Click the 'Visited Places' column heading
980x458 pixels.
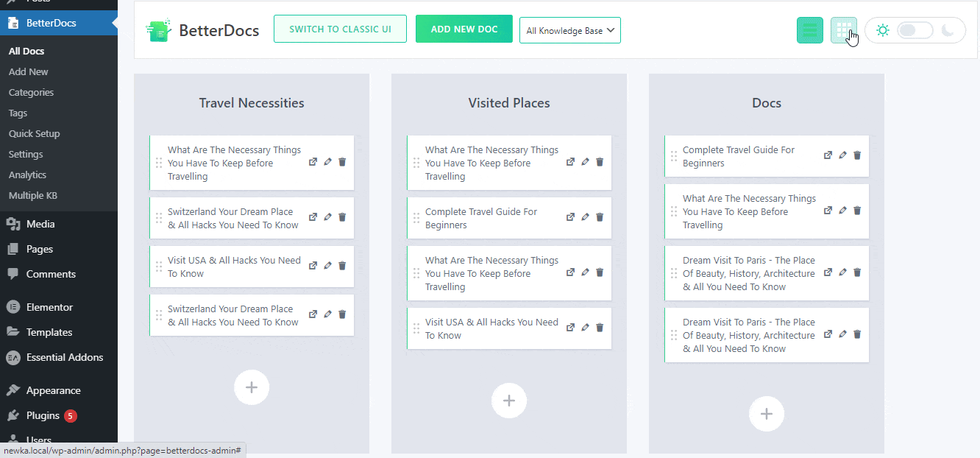click(x=509, y=103)
